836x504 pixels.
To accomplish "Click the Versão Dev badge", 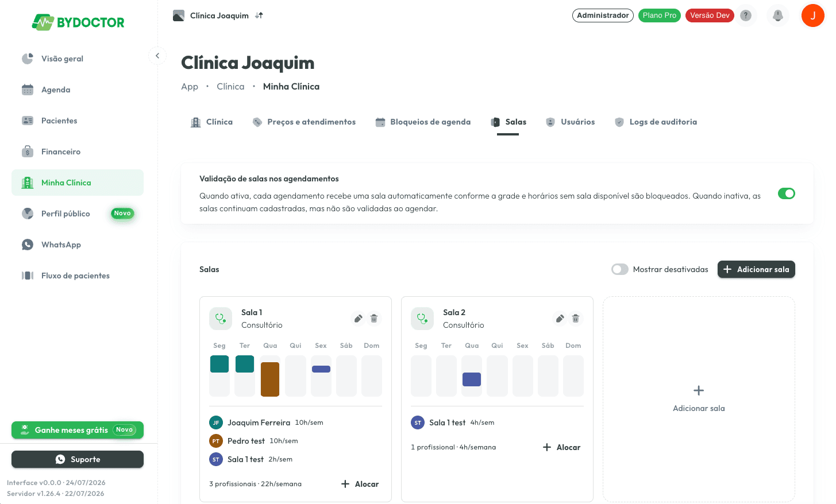I will (x=710, y=15).
